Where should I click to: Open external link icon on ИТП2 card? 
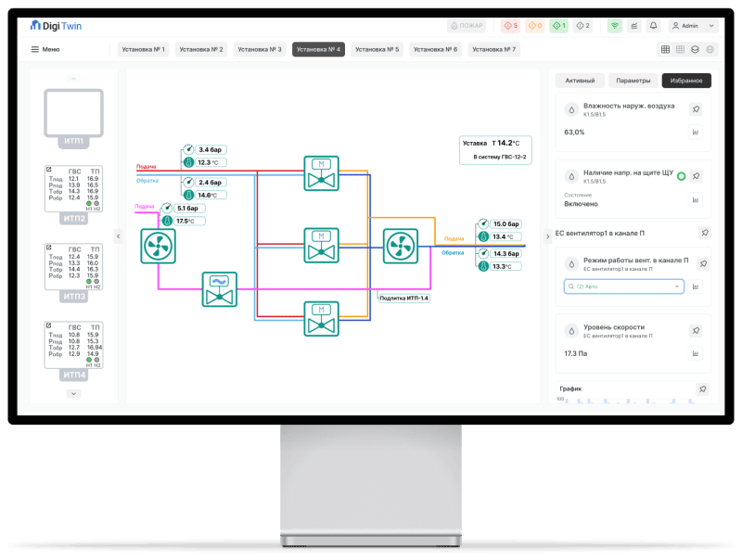click(x=47, y=171)
